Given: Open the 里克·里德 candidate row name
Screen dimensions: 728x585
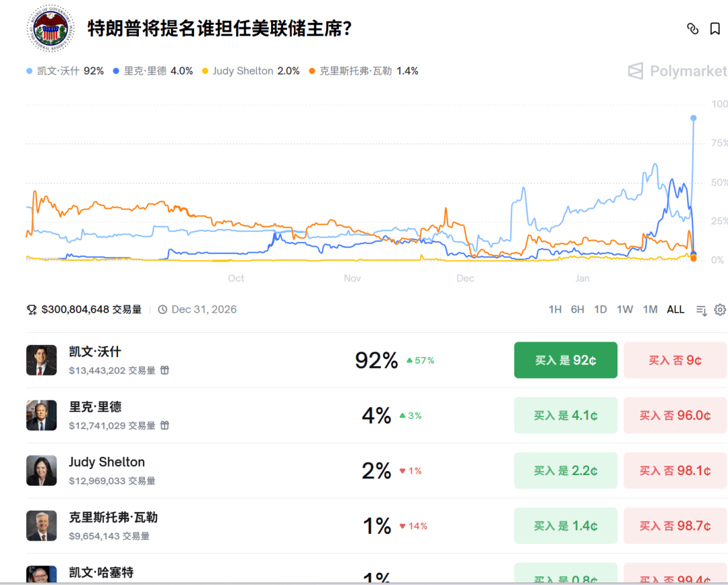Looking at the screenshot, I should 95,407.
